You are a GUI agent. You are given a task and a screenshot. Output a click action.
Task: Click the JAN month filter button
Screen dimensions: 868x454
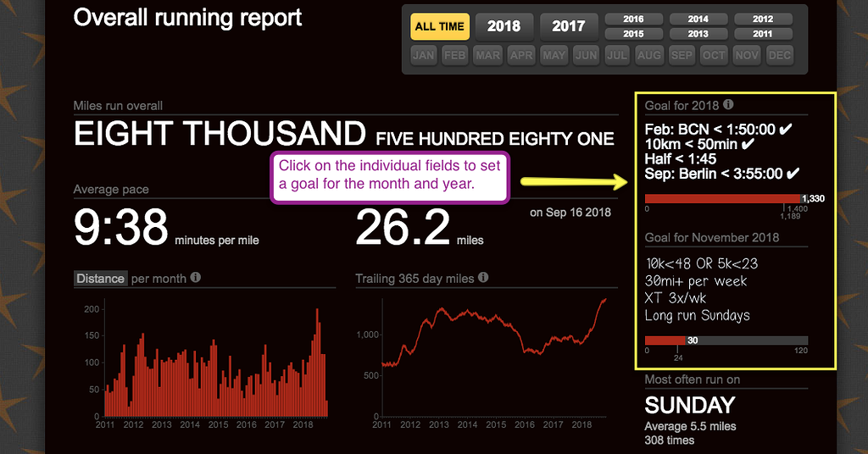point(423,55)
